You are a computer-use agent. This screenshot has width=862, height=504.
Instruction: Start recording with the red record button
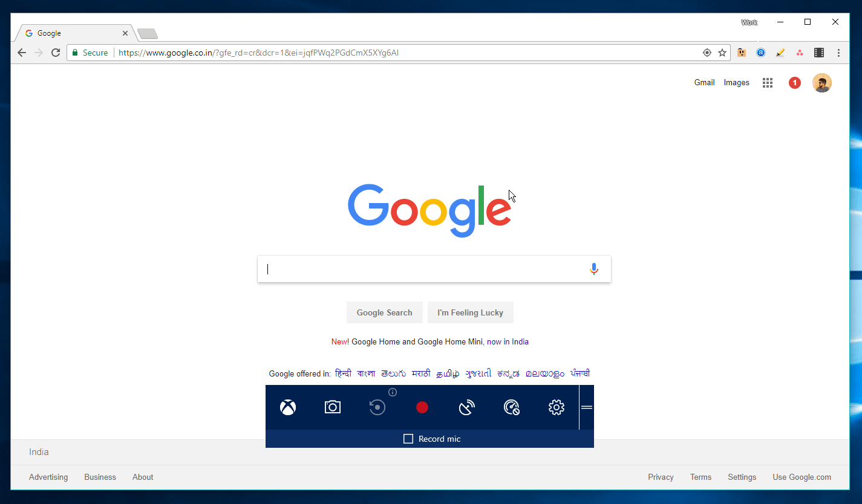422,407
